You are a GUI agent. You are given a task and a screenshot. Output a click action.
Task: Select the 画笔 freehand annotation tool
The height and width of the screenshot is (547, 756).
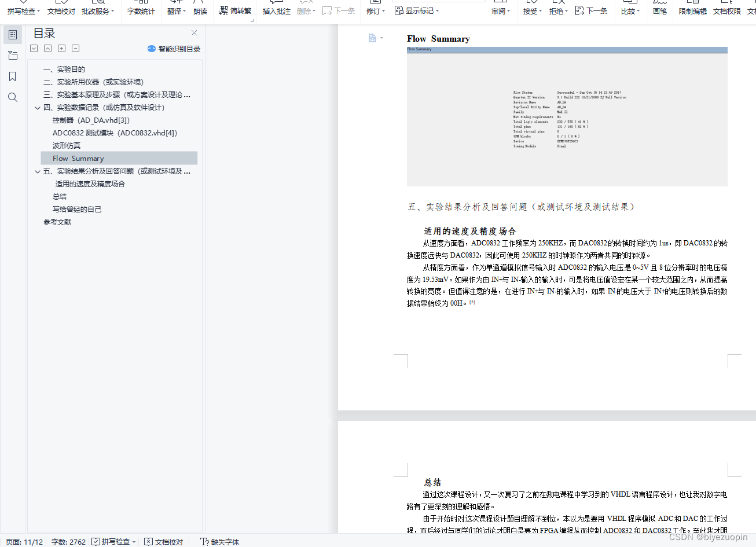click(659, 10)
